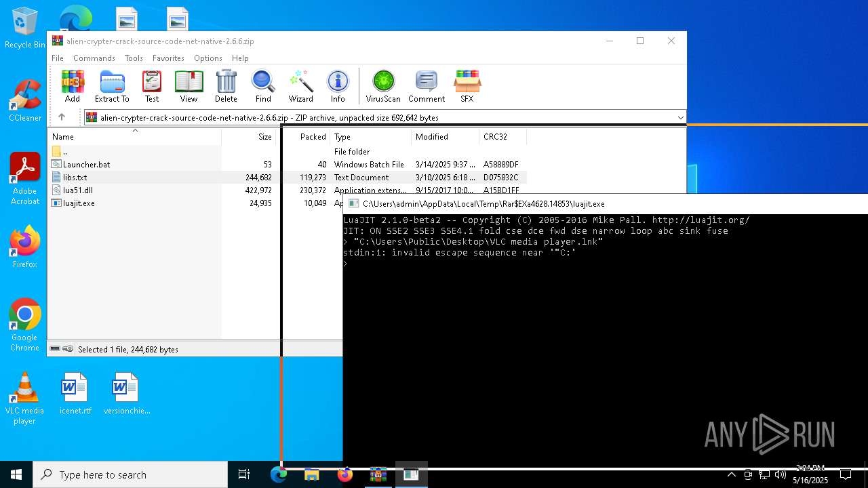Sort by the Type column header
The height and width of the screenshot is (488, 868).
(370, 137)
